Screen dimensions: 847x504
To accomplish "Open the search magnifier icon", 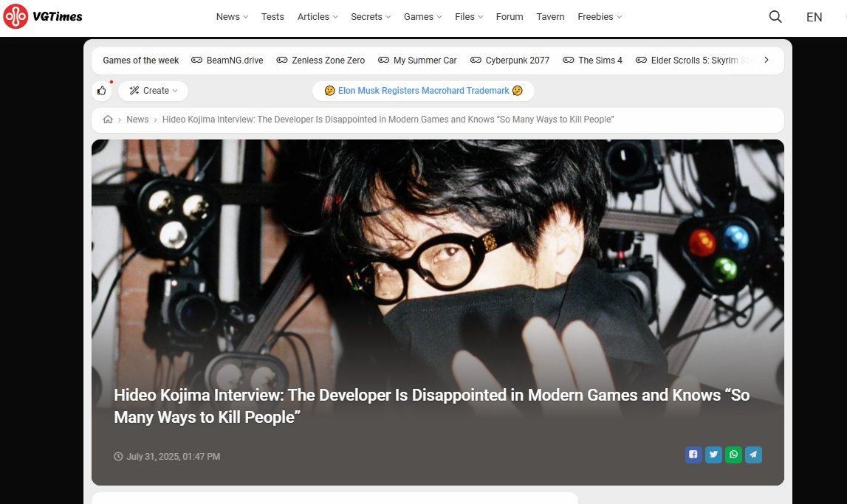I will coord(775,17).
